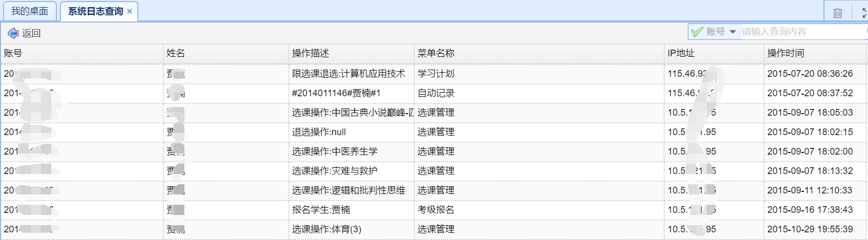
Task: Click the fullscreen arrows icon
Action: click(864, 13)
